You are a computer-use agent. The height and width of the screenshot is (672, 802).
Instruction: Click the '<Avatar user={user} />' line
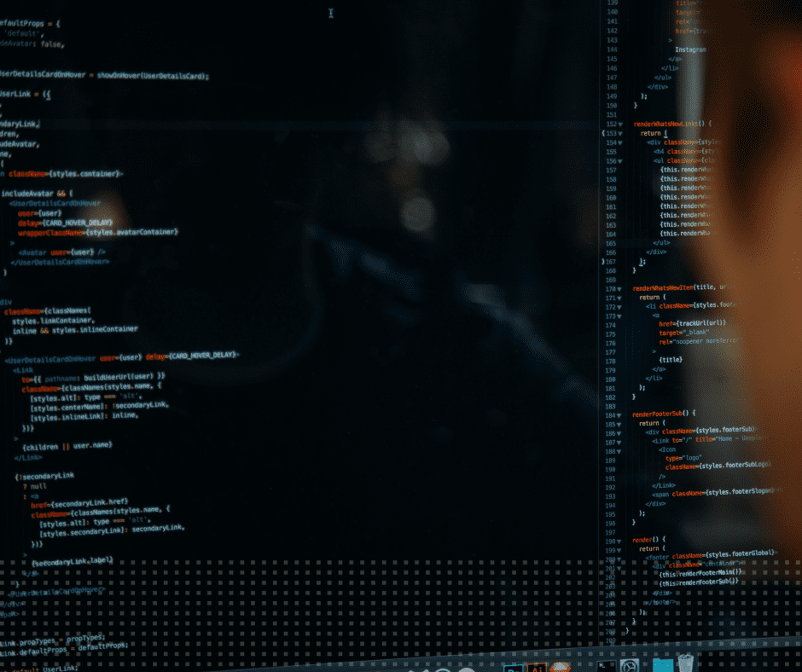click(x=62, y=252)
